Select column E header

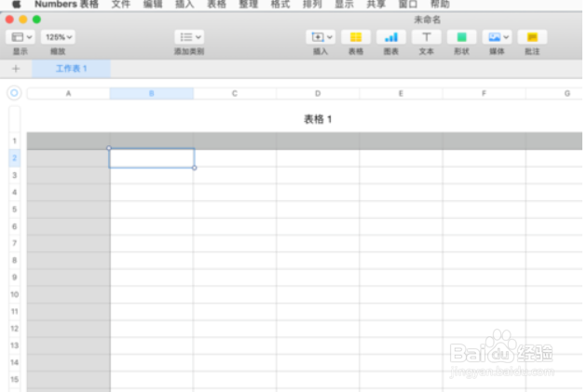pos(401,93)
